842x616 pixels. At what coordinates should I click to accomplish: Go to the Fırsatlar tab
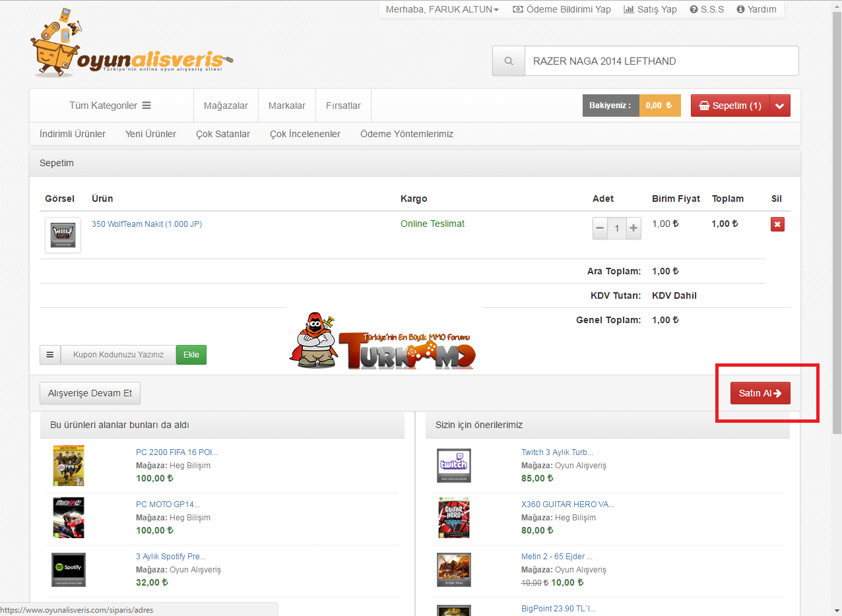tap(343, 106)
